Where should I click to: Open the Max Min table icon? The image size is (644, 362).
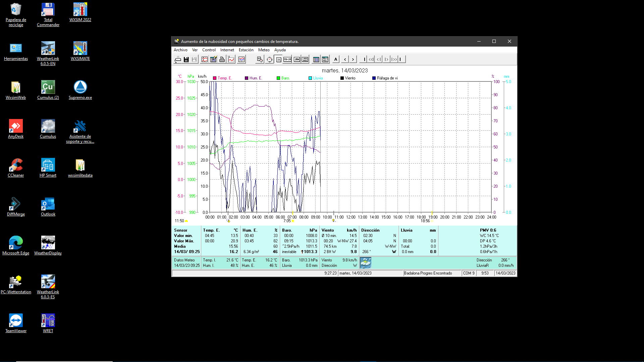coord(325,59)
